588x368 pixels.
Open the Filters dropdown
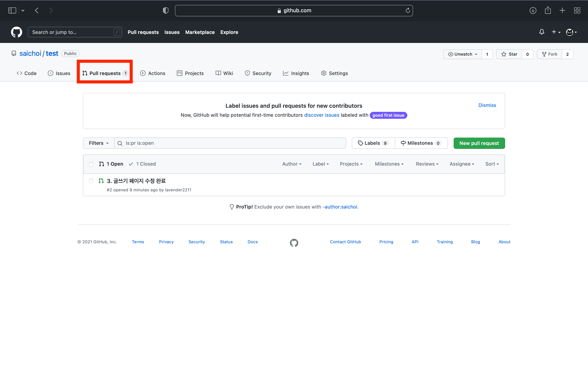pyautogui.click(x=99, y=143)
